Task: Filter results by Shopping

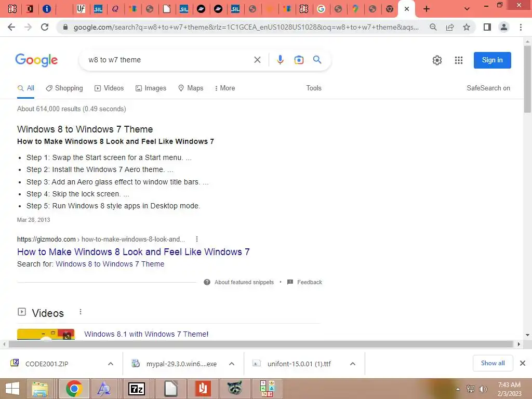Action: click(x=64, y=88)
